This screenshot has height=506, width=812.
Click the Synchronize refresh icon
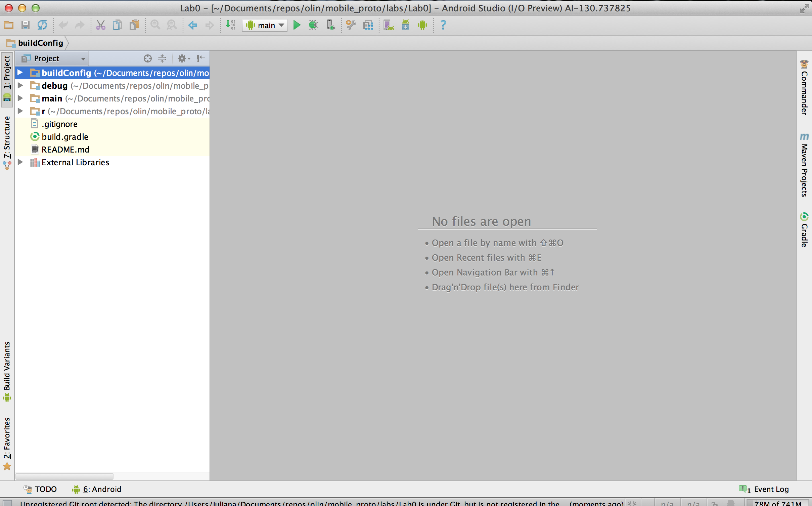pyautogui.click(x=42, y=25)
